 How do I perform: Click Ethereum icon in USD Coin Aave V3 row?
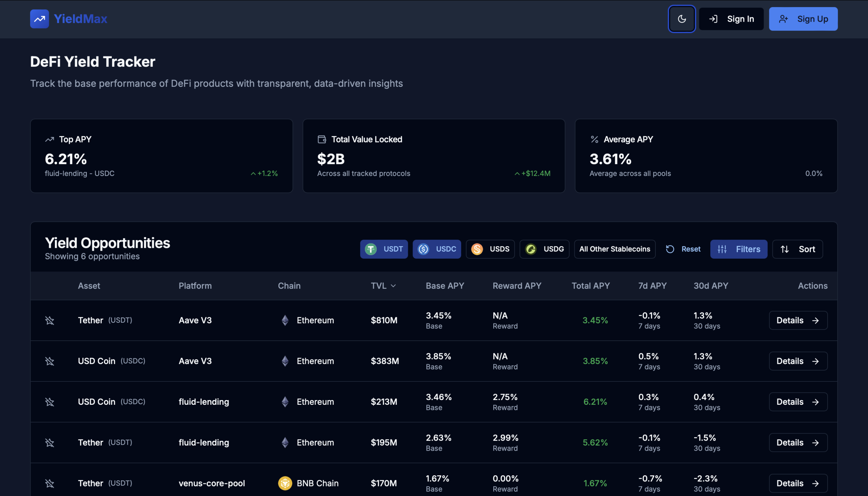coord(285,361)
